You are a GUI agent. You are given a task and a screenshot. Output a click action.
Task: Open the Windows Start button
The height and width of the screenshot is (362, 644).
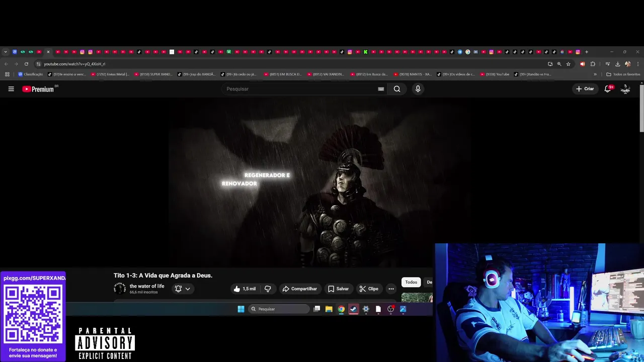[x=241, y=309]
